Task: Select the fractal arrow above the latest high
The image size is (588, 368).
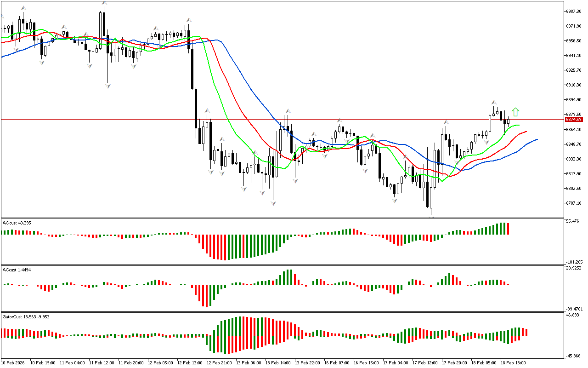Action: (x=493, y=103)
